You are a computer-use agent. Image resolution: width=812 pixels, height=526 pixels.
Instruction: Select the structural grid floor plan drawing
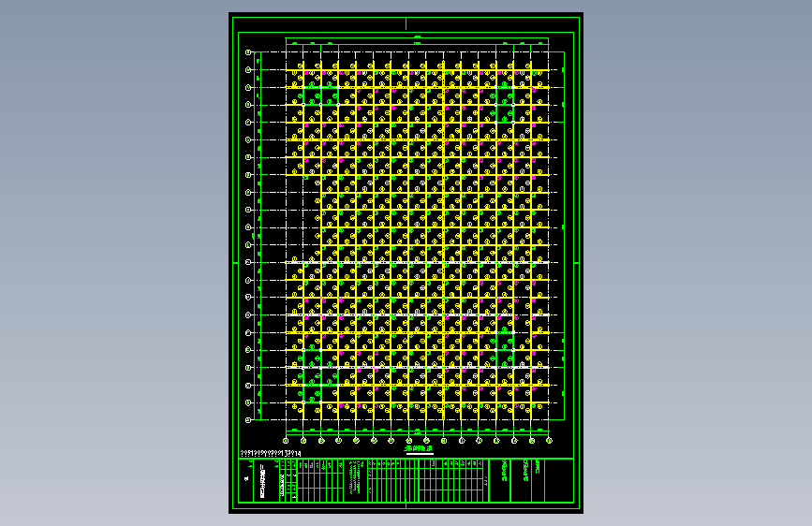coord(405,241)
